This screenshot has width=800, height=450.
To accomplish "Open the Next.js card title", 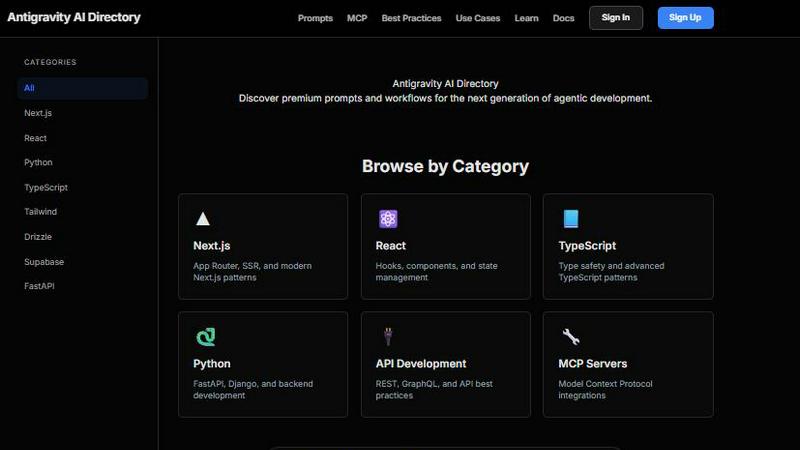I will (212, 246).
